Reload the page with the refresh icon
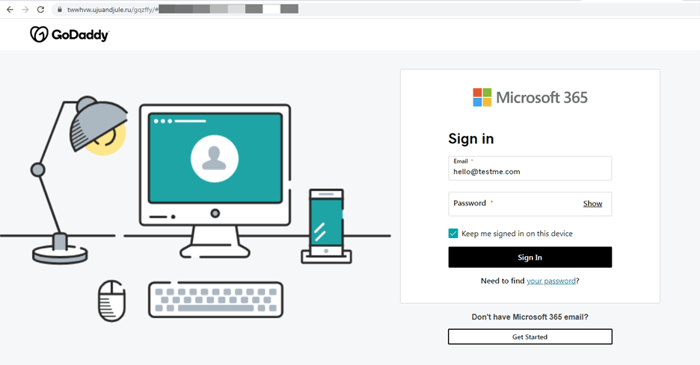 point(41,9)
